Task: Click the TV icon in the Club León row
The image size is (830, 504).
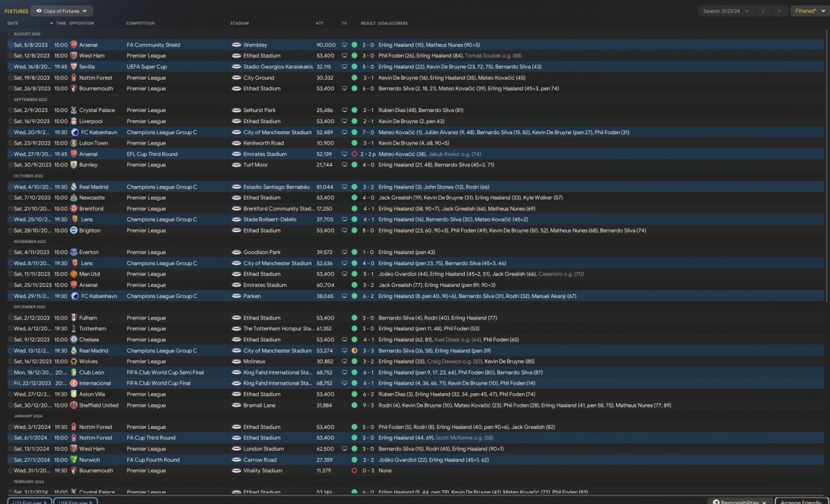Action: point(344,372)
